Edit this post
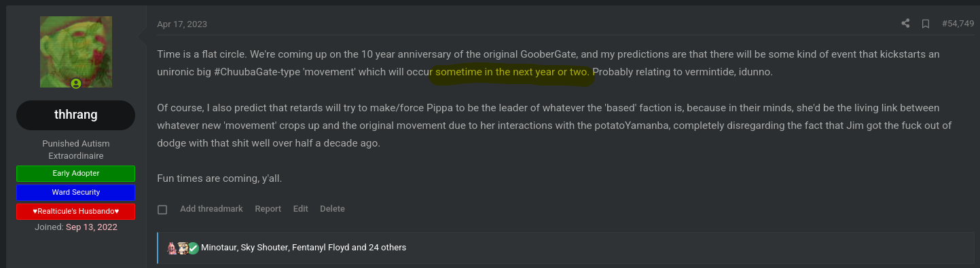 (x=300, y=209)
